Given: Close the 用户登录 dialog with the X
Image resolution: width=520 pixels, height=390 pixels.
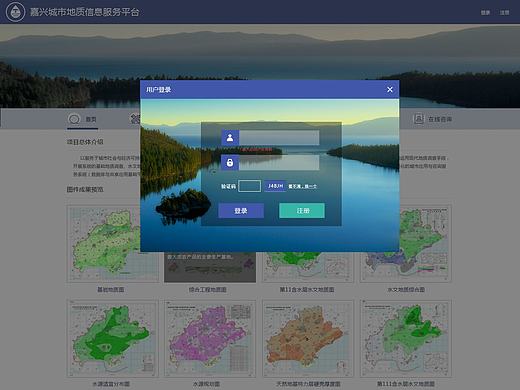Looking at the screenshot, I should [390, 89].
